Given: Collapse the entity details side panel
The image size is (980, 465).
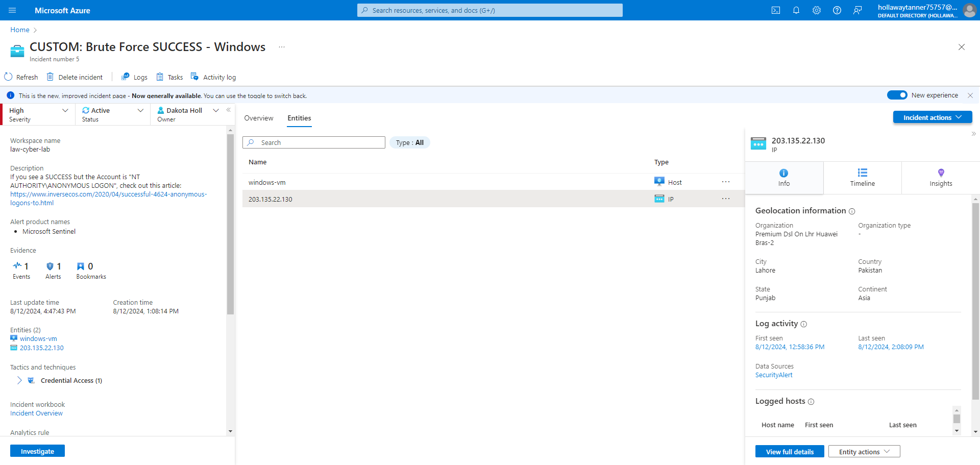Looking at the screenshot, I should (974, 134).
